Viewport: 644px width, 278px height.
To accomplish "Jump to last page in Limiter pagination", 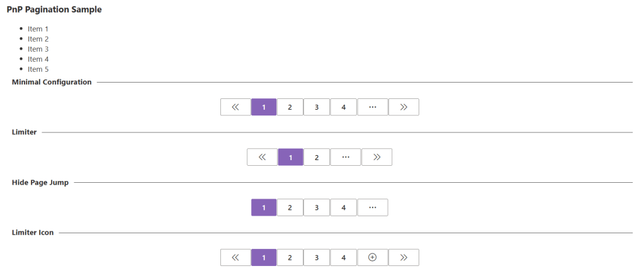I will tap(377, 158).
